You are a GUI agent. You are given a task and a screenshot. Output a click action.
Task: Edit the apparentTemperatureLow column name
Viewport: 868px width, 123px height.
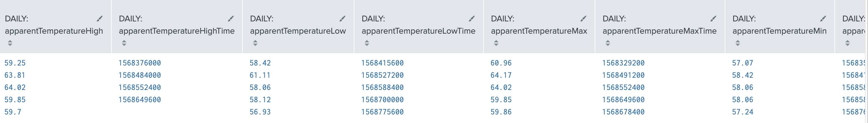pyautogui.click(x=342, y=19)
